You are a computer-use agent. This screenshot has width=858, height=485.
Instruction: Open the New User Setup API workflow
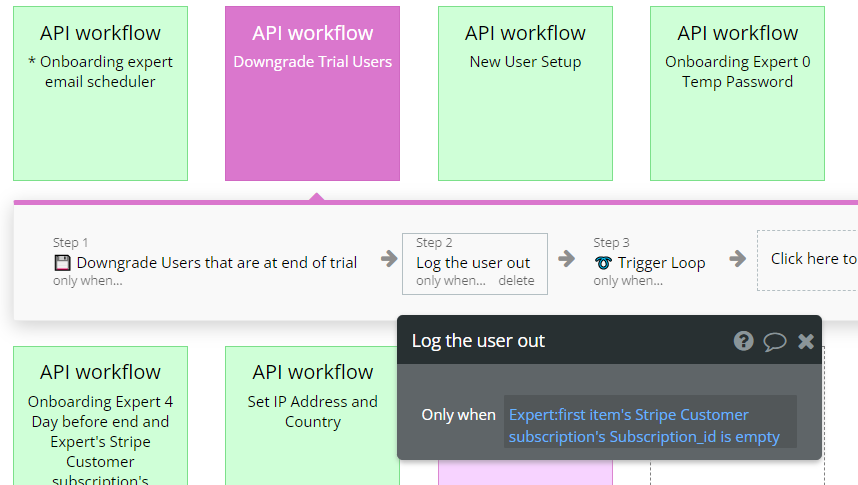(525, 93)
